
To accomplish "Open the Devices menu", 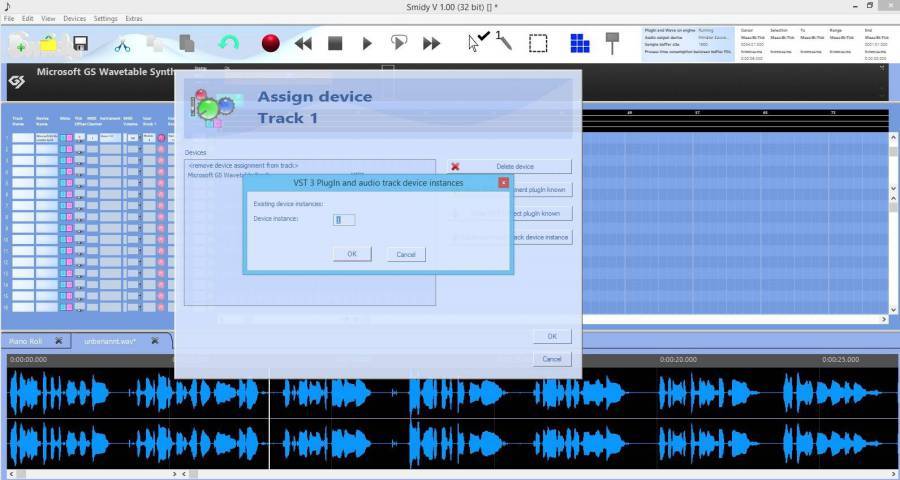I will pyautogui.click(x=75, y=18).
